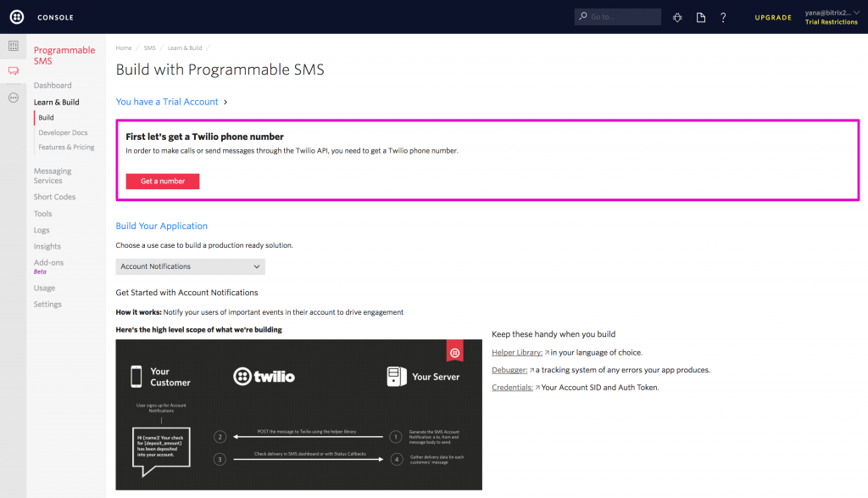Open Settings in the sidebar
Screen dimensions: 868x498
(x=47, y=304)
